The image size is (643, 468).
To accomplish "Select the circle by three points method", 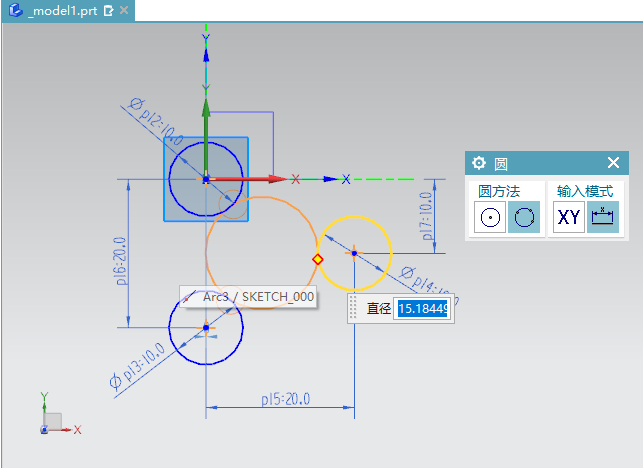I will [x=524, y=217].
